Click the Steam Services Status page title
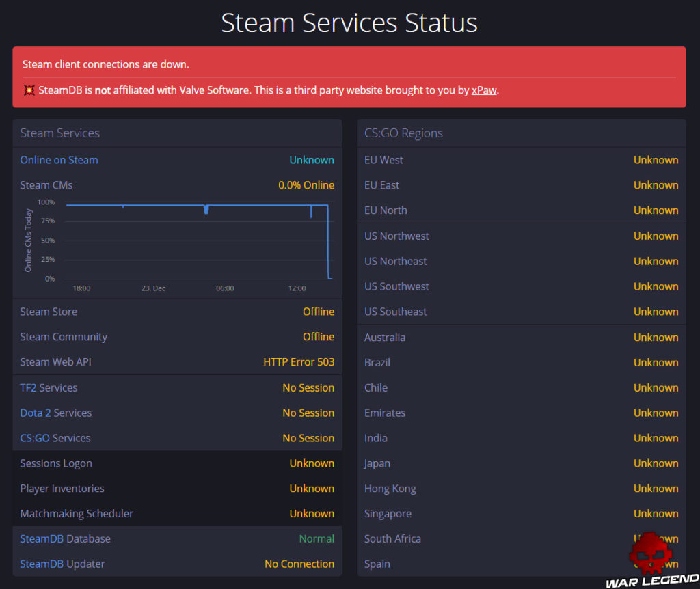Screen dimensions: 700x589 (349, 23)
